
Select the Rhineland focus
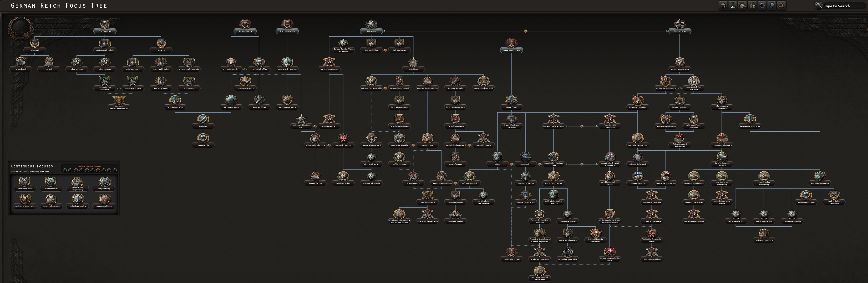click(x=371, y=25)
